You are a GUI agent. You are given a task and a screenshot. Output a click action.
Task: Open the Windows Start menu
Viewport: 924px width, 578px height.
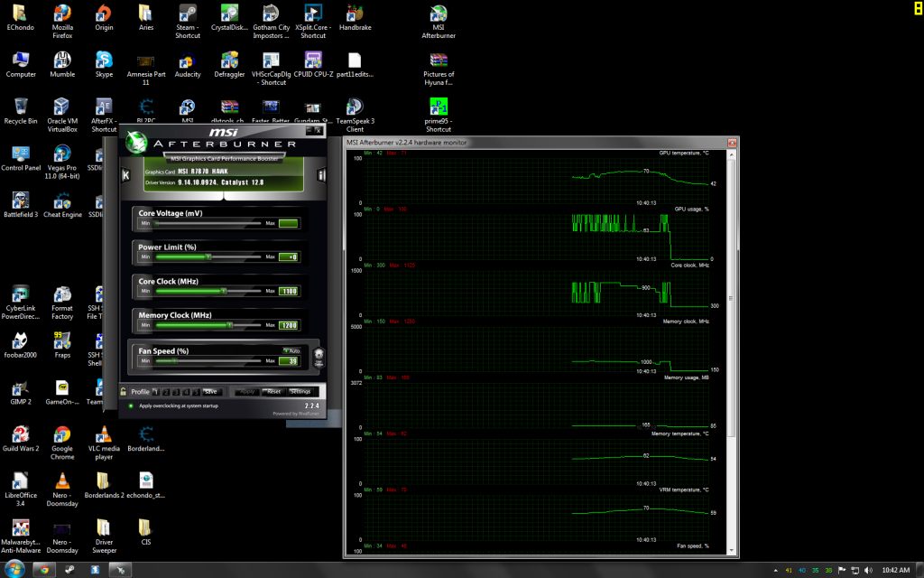[14, 570]
